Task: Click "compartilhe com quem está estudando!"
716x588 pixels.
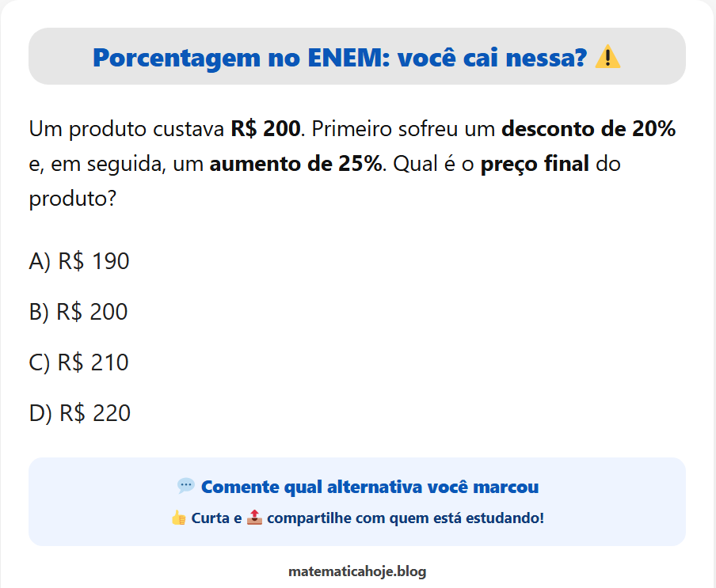Action: [x=406, y=518]
